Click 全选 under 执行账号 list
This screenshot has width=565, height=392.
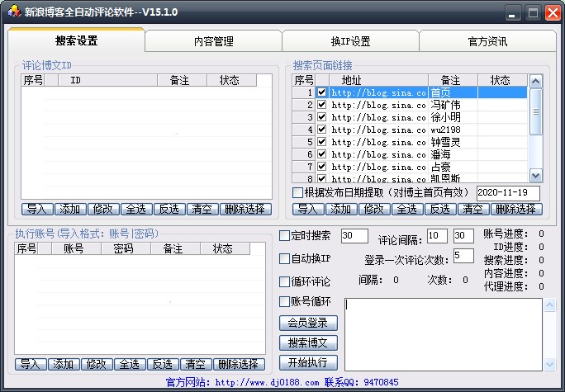point(130,364)
